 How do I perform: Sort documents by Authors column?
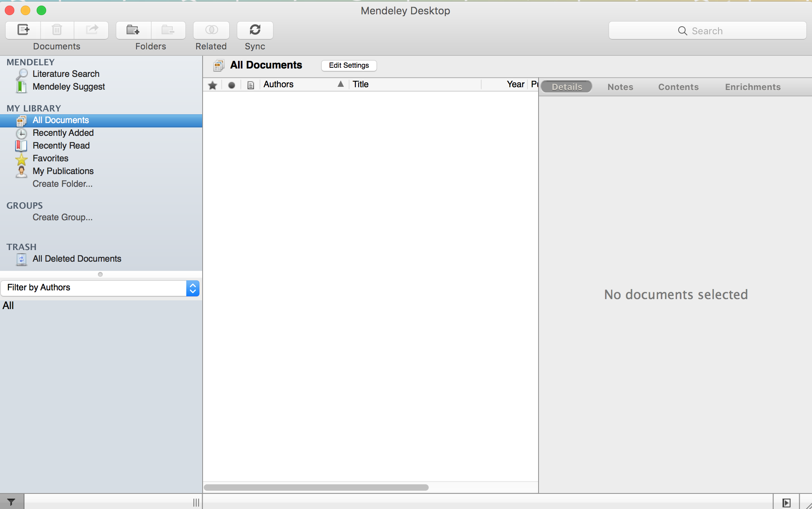(x=304, y=84)
